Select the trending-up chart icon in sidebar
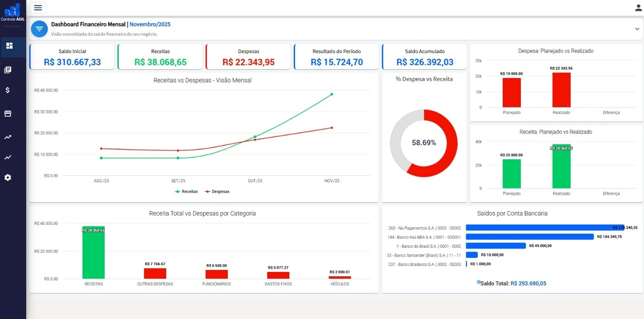 click(x=8, y=137)
